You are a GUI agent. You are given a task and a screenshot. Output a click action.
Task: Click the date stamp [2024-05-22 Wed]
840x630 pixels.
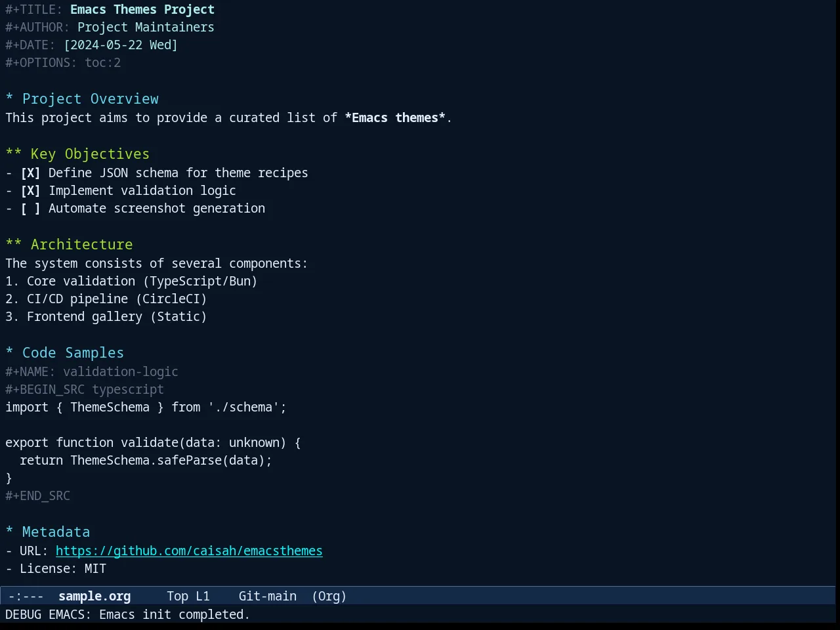[x=121, y=45]
